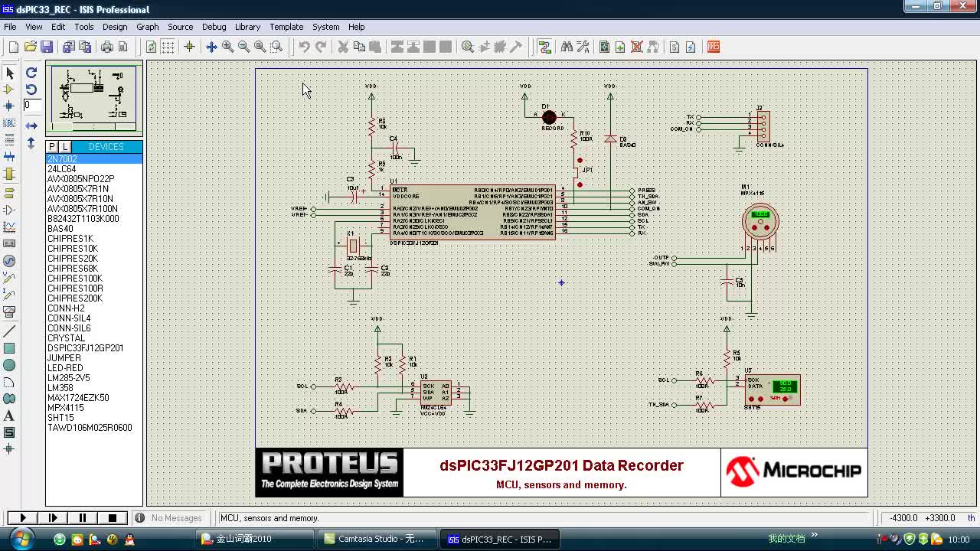Rotate clockwise
Image resolution: width=980 pixels, height=551 pixels.
(x=31, y=73)
